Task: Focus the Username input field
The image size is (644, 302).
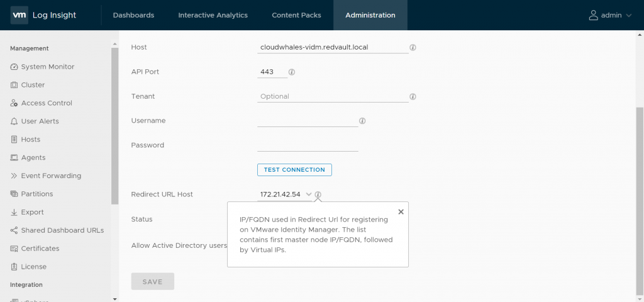Action: tap(308, 121)
